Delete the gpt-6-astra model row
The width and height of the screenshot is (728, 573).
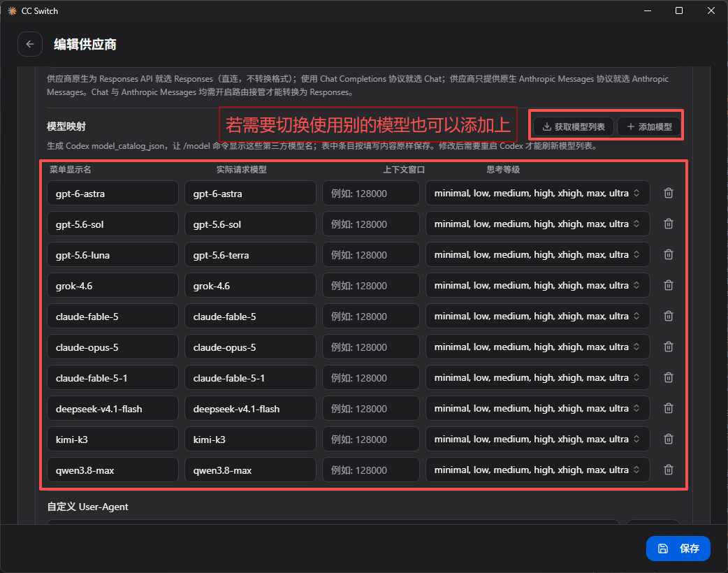(668, 193)
